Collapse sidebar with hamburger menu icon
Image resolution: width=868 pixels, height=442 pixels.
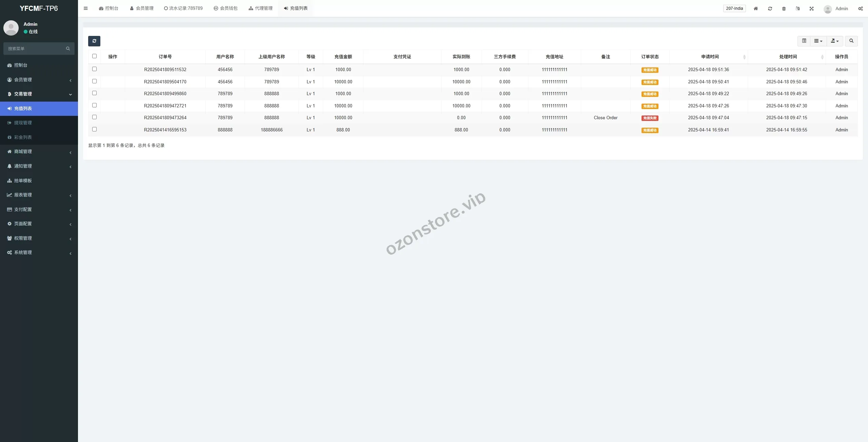click(85, 8)
